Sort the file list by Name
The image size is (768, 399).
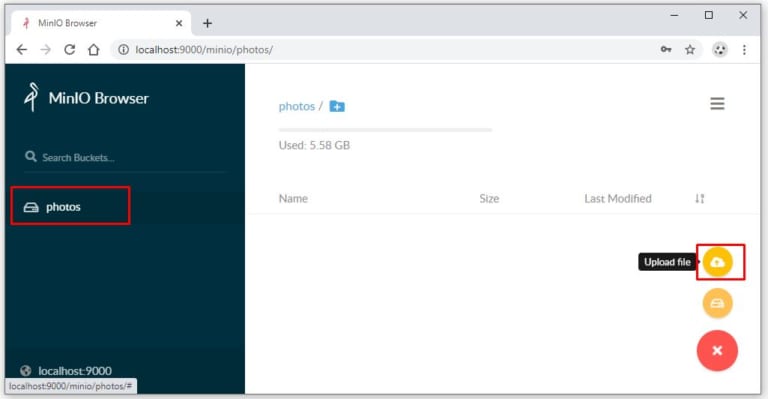(x=293, y=198)
